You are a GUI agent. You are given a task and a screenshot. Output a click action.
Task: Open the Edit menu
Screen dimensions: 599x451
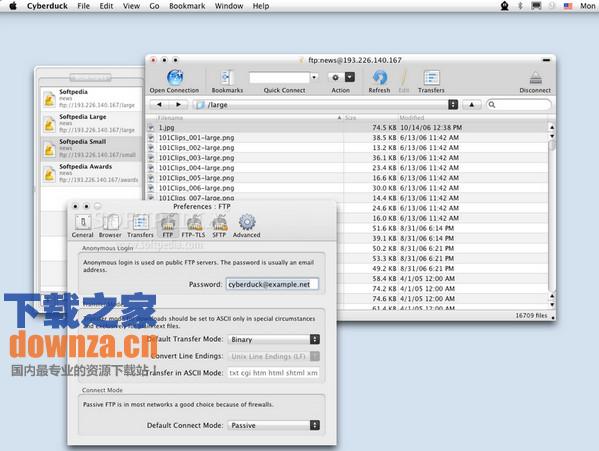pos(106,6)
